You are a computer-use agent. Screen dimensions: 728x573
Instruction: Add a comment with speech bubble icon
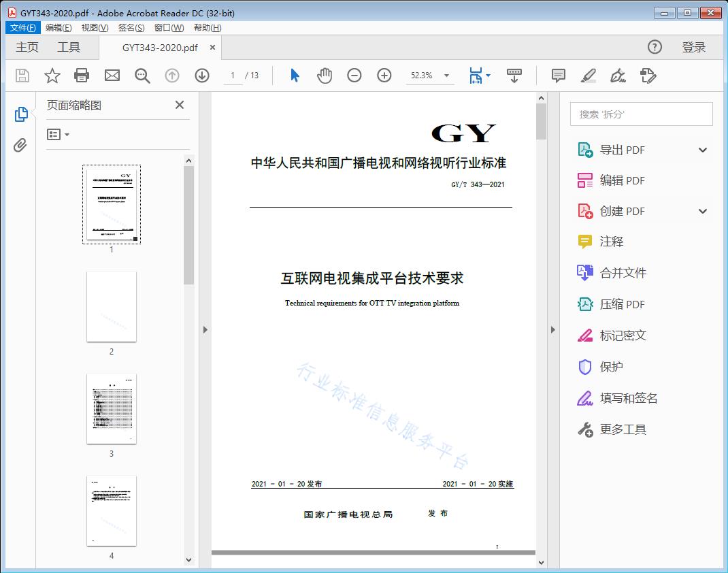[558, 76]
